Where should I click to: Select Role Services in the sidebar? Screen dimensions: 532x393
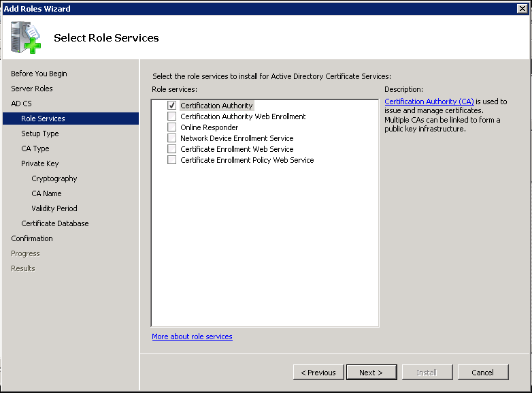pyautogui.click(x=71, y=119)
